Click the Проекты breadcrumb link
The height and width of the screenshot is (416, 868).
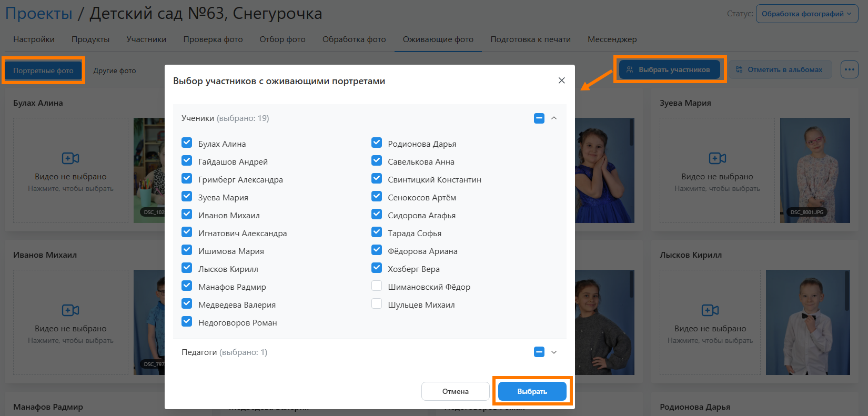39,14
